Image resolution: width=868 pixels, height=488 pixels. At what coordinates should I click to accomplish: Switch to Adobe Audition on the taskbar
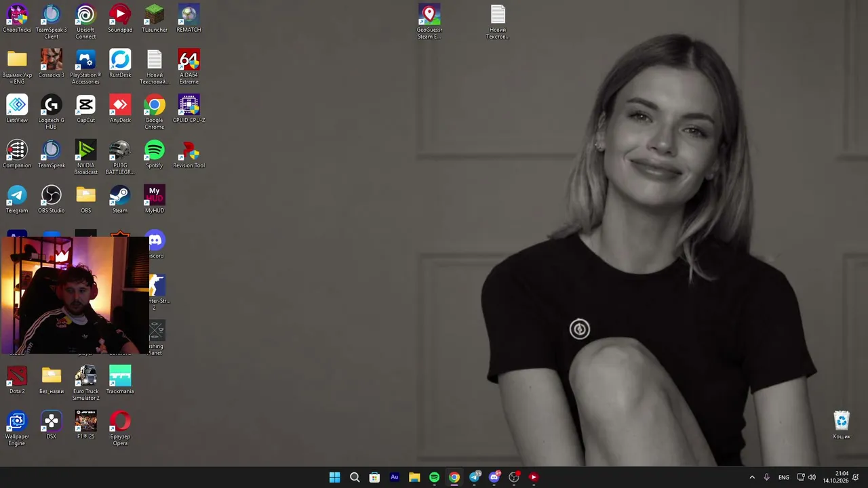[394, 477]
